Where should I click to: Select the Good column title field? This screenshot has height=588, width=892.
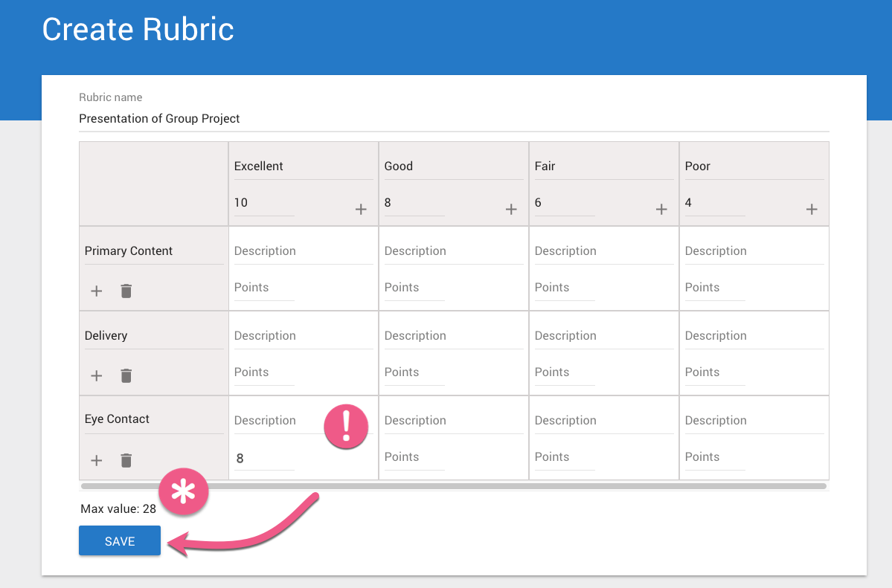click(x=453, y=167)
